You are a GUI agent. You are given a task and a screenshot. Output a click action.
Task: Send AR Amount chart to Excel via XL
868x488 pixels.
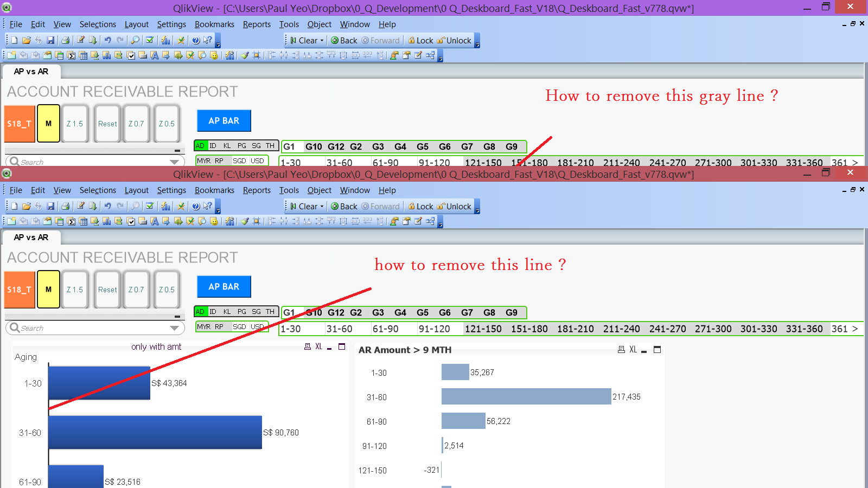(x=633, y=350)
